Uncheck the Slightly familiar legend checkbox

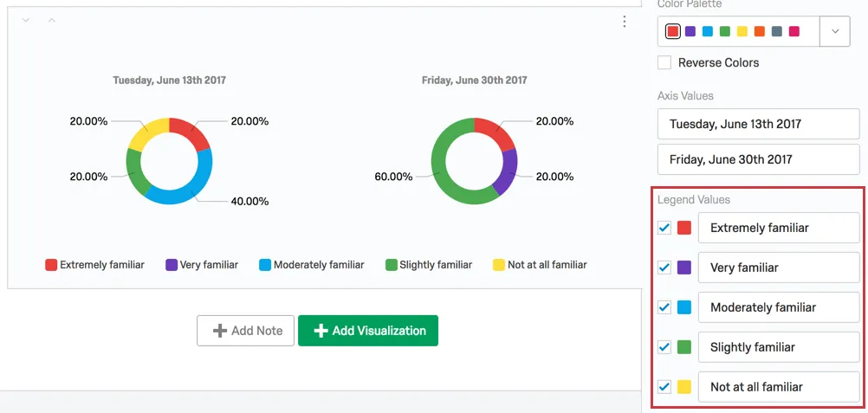point(664,347)
